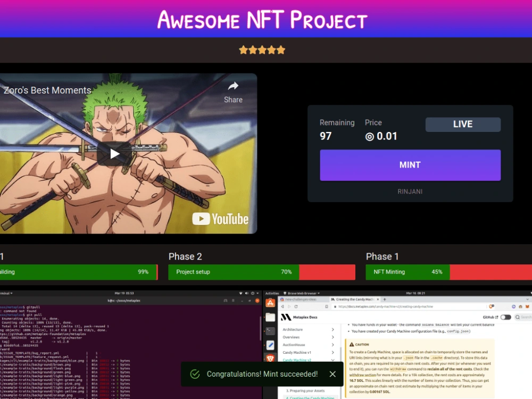532x399 pixels.
Task: Open Terminal from the Ubuntu dock
Action: pyautogui.click(x=270, y=331)
